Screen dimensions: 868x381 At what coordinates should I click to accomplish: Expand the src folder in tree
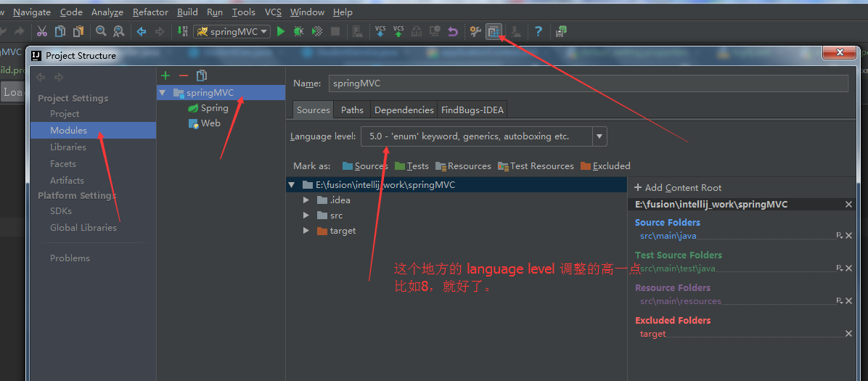click(x=306, y=216)
